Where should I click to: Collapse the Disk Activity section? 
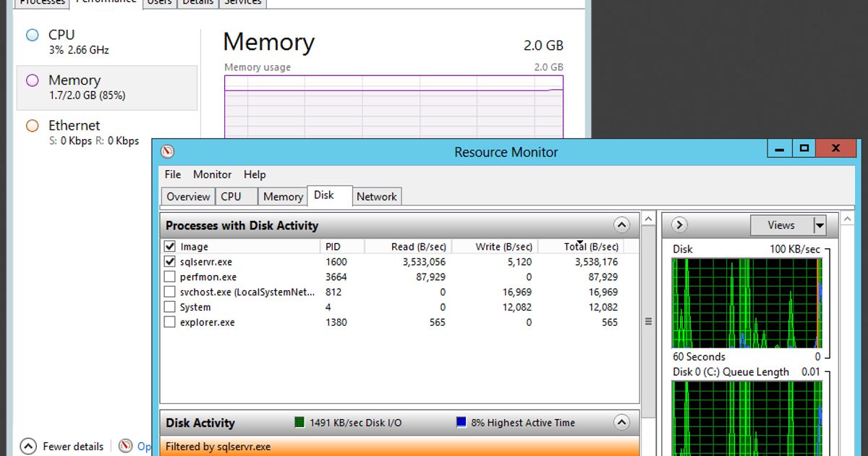point(621,423)
